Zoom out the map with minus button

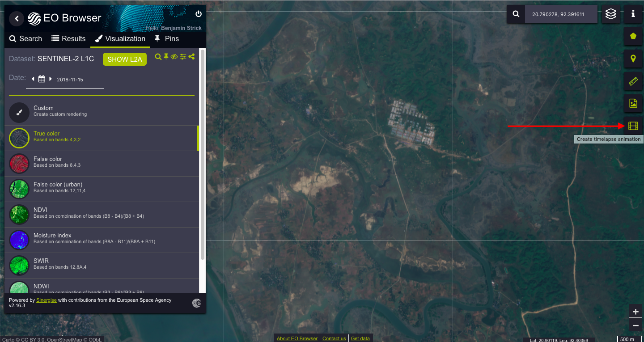point(636,325)
